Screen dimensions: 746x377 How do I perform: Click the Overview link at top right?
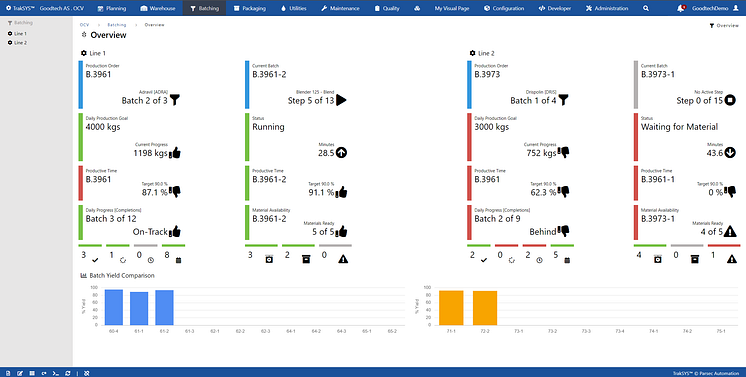[724, 26]
